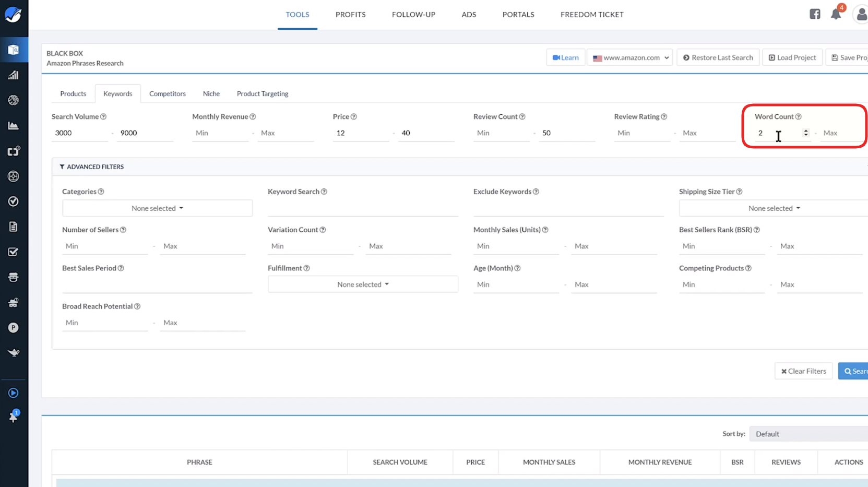Open the Fulfillment None selected dropdown
This screenshot has height=487, width=868.
click(363, 284)
